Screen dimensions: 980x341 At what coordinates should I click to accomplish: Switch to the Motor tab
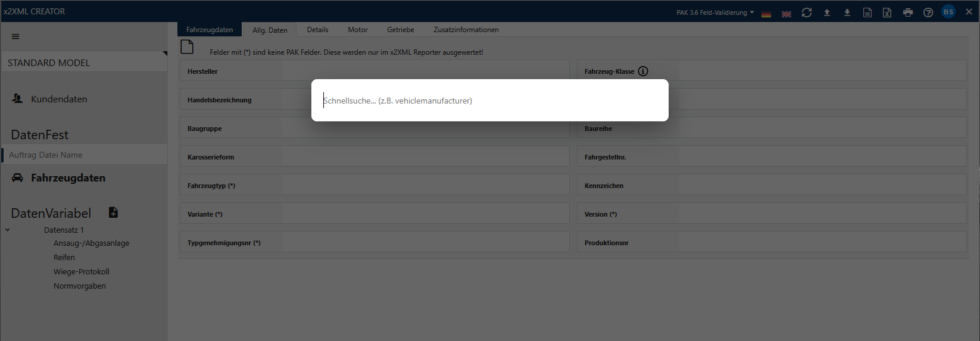point(357,30)
